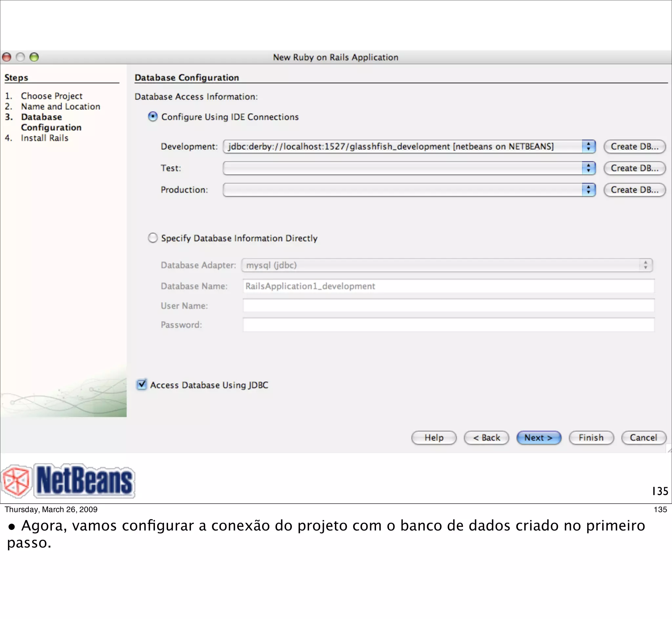The height and width of the screenshot is (619, 672).
Task: Click the green zoom window button
Action: pyautogui.click(x=34, y=57)
